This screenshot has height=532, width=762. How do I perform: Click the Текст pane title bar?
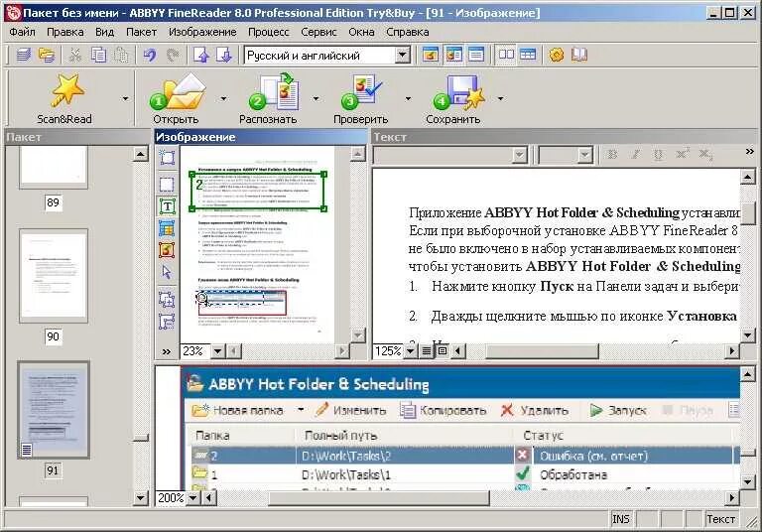pos(564,137)
